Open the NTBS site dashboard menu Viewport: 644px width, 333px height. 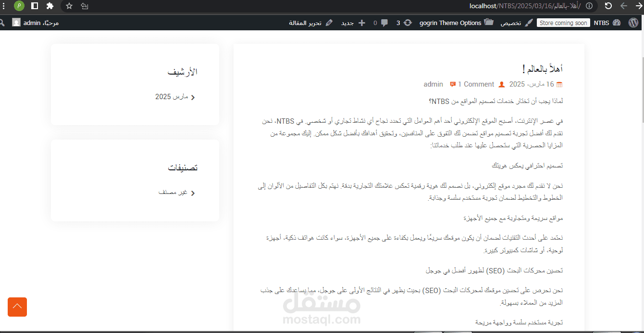(608, 23)
